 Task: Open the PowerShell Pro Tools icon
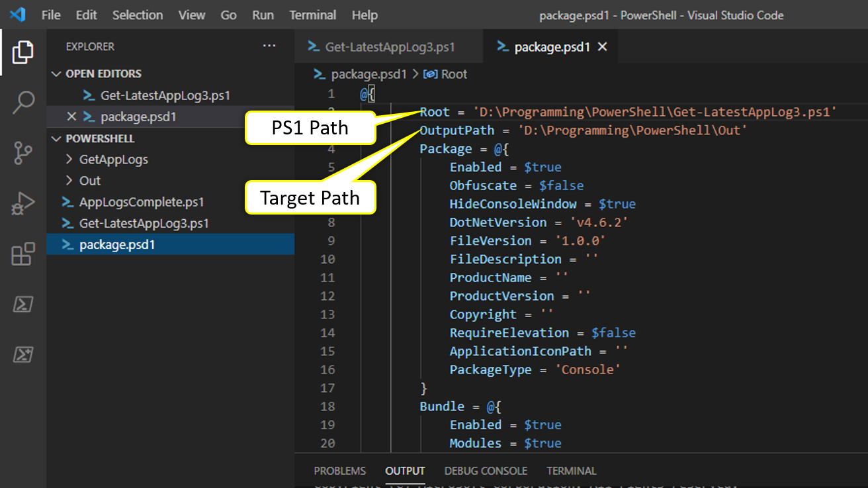tap(23, 354)
